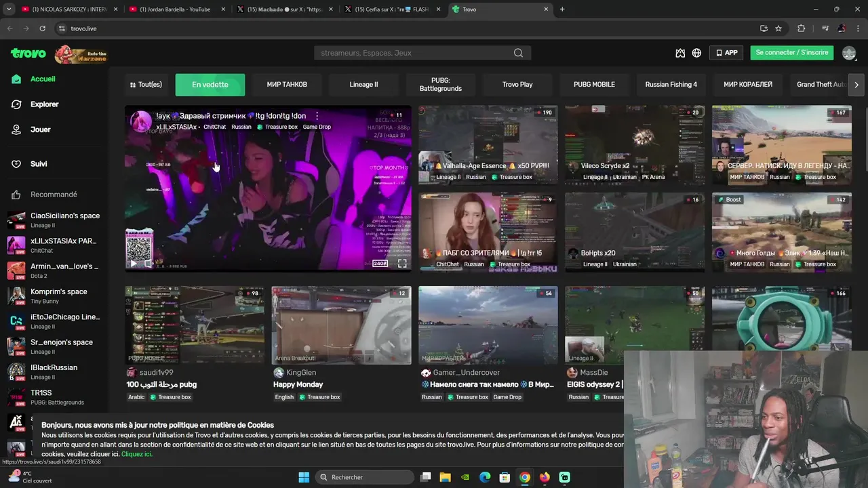Open the BoHpts x20 stream thumbnail
The image size is (868, 488).
(635, 232)
